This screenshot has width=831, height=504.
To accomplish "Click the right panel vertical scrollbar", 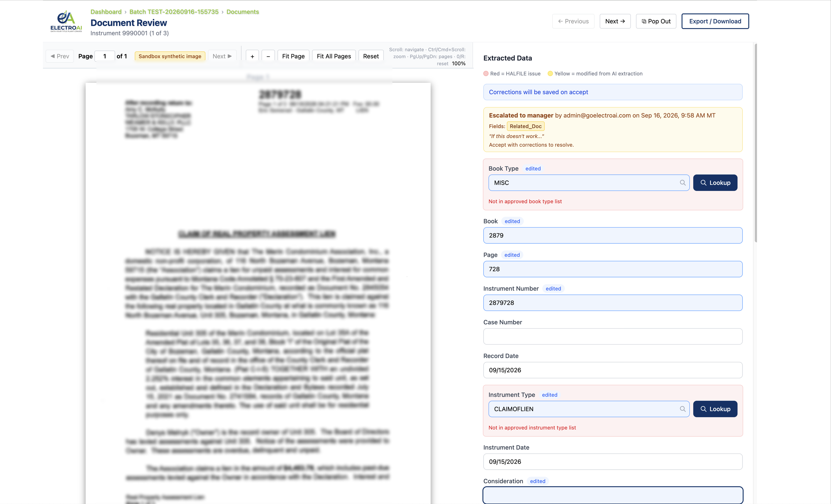I will click(x=756, y=143).
